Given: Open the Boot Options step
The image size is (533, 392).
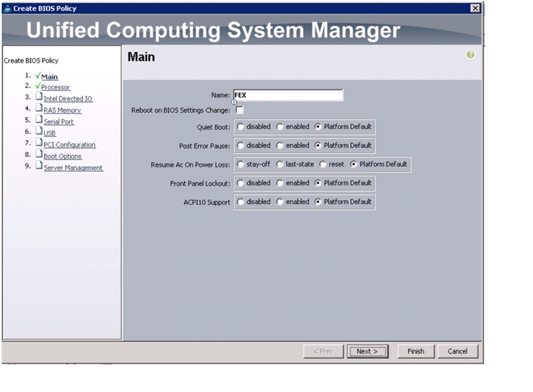Looking at the screenshot, I should click(62, 156).
